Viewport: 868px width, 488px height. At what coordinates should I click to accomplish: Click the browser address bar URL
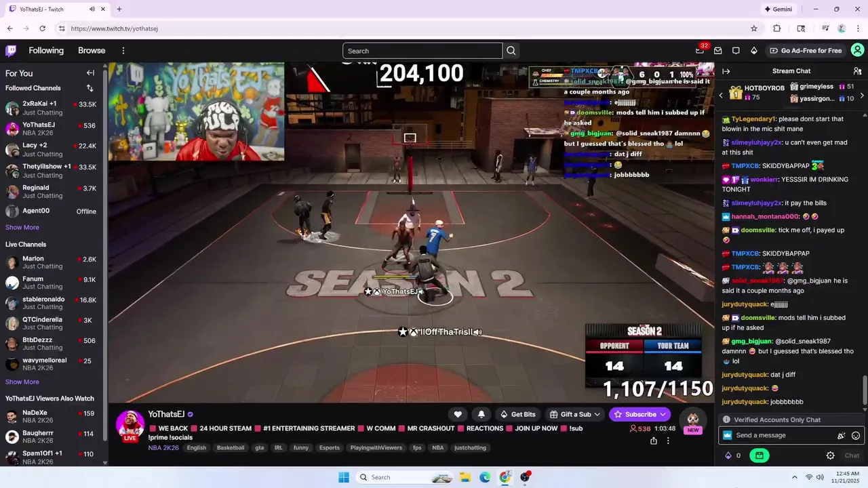pos(115,28)
